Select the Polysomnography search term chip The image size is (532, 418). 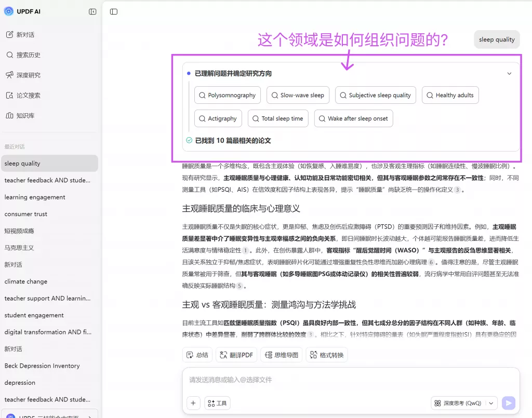coord(227,95)
